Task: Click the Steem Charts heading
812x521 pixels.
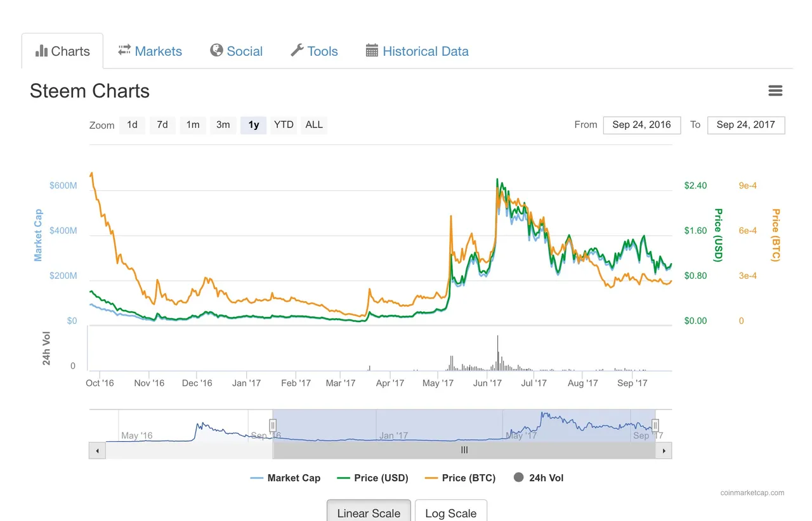Action: point(89,91)
